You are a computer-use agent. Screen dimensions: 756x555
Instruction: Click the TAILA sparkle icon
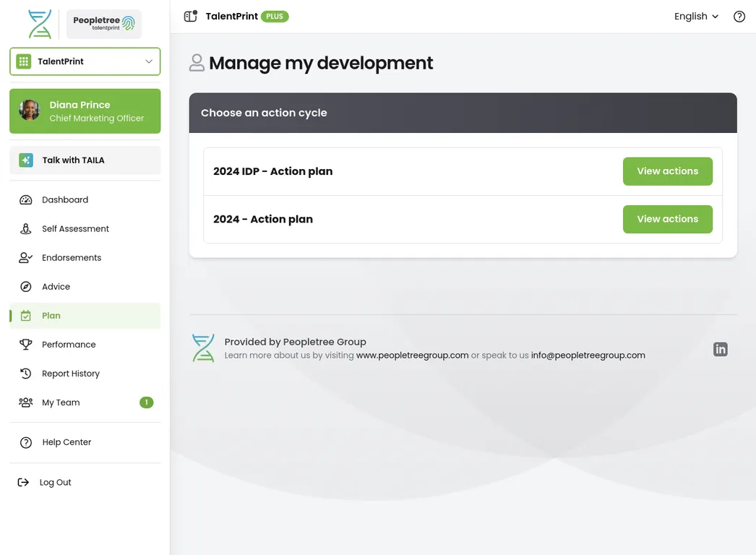(26, 160)
